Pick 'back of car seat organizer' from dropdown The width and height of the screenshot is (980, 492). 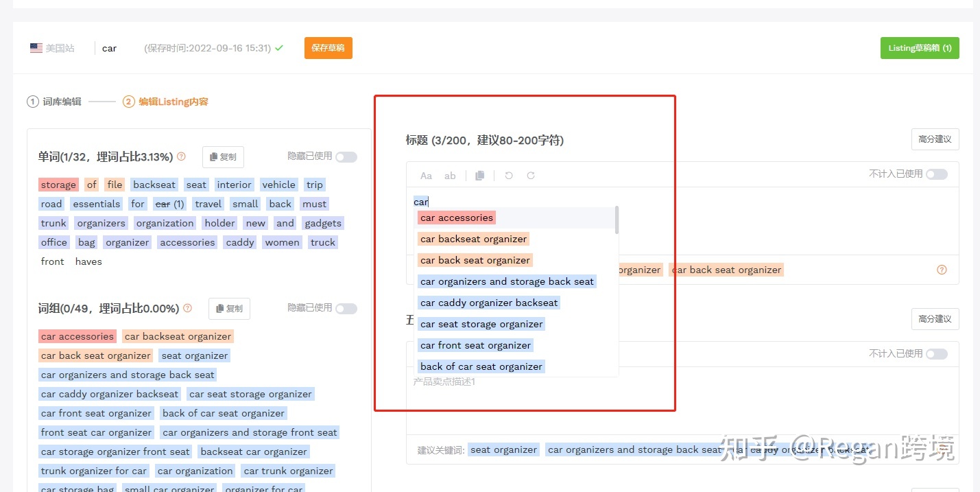[x=481, y=366]
